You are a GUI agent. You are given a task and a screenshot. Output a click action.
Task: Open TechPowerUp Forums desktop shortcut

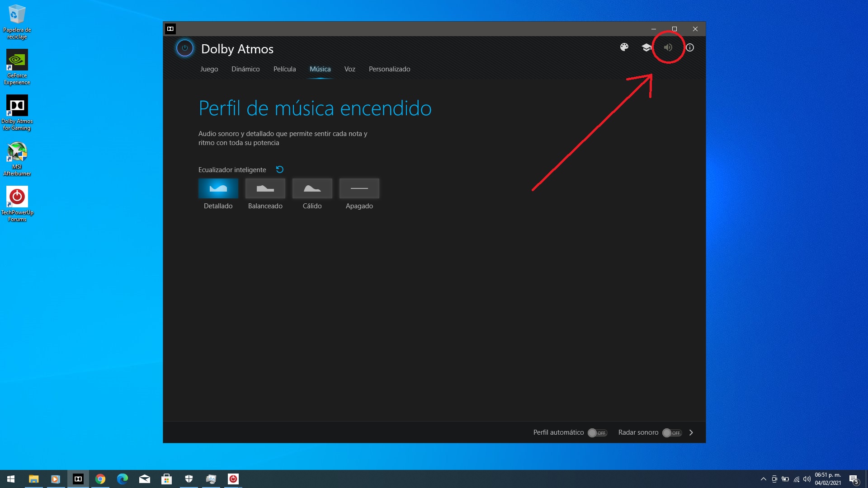click(17, 204)
